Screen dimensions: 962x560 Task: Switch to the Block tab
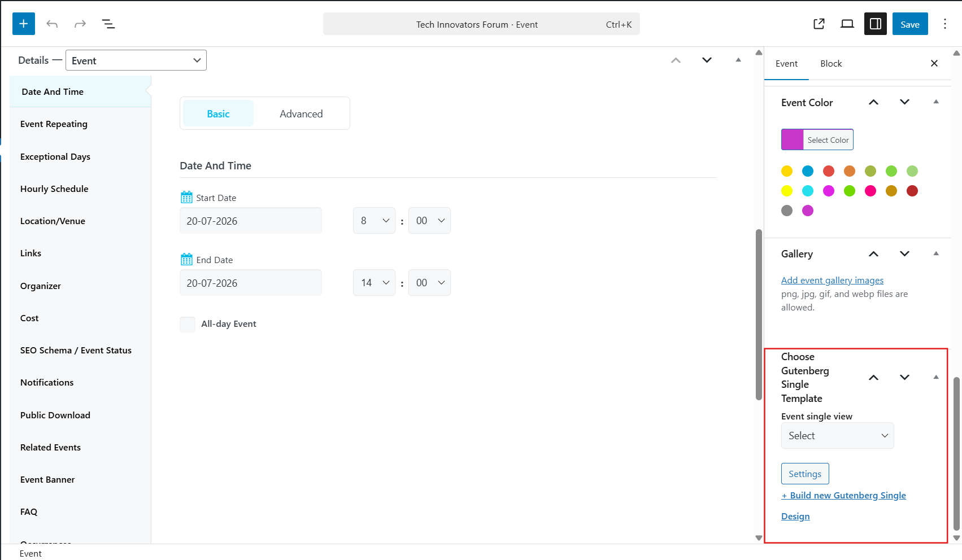pos(831,63)
